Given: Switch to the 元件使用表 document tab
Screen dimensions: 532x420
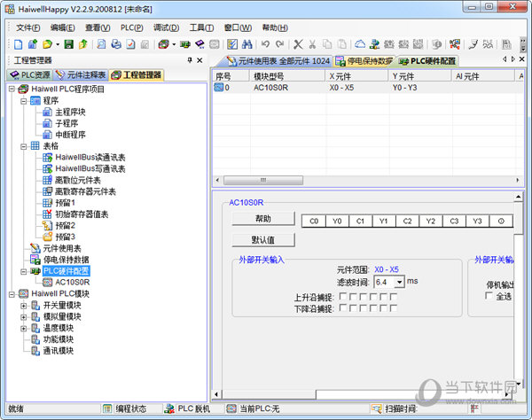Looking at the screenshot, I should [278, 61].
